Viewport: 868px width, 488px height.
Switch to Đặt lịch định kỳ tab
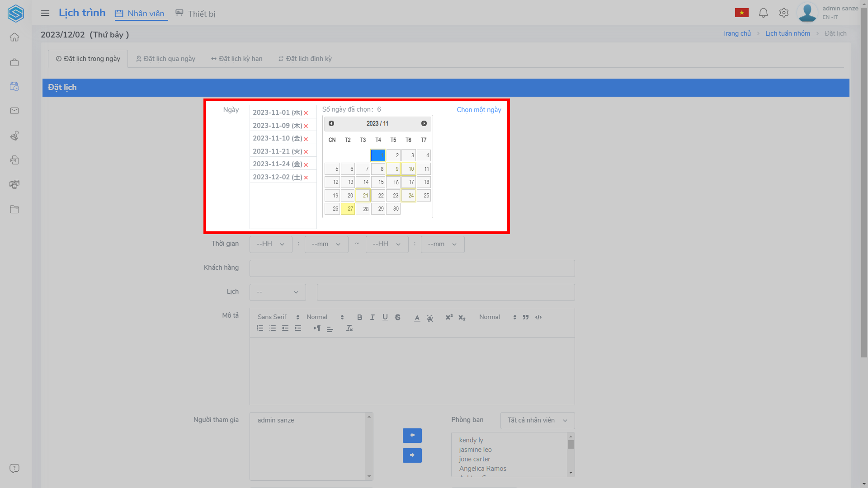click(305, 59)
